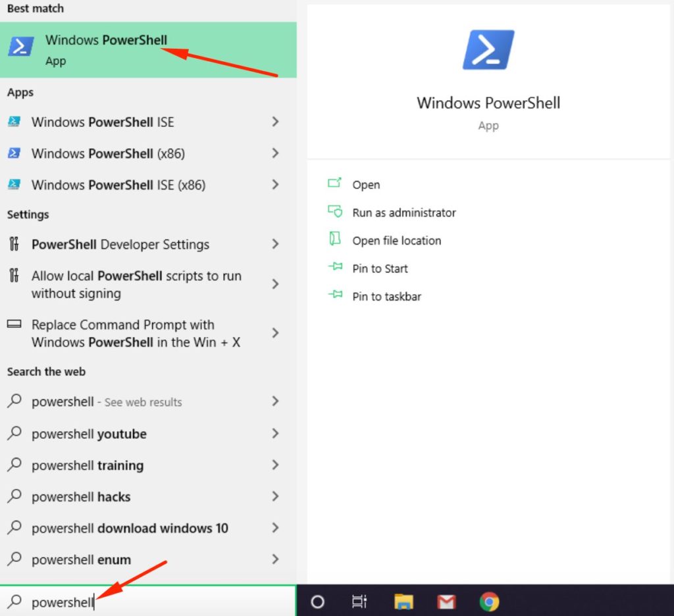This screenshot has width=674, height=616.
Task: Expand Allow local PowerShell scripts setting
Action: (x=275, y=284)
